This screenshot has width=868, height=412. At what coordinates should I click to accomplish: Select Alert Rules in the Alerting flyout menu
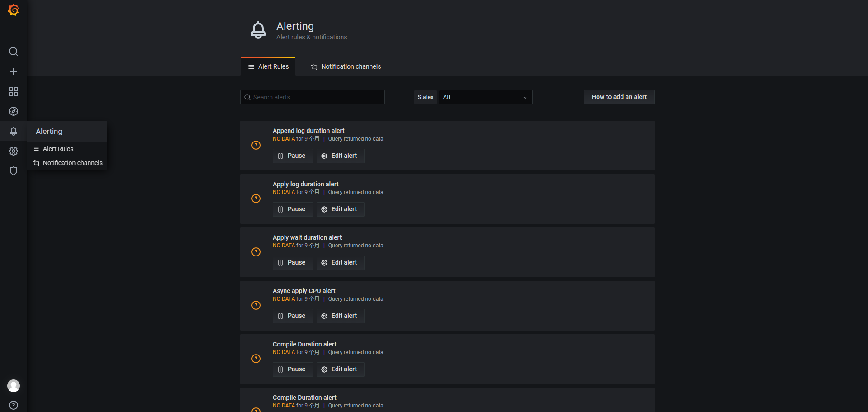pyautogui.click(x=58, y=149)
